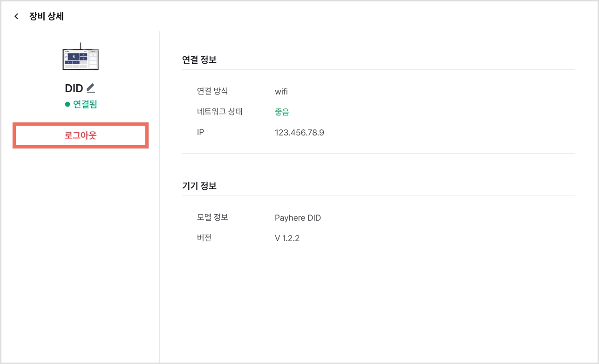Click the 연결됨 status label
The width and height of the screenshot is (599, 364).
(x=85, y=104)
